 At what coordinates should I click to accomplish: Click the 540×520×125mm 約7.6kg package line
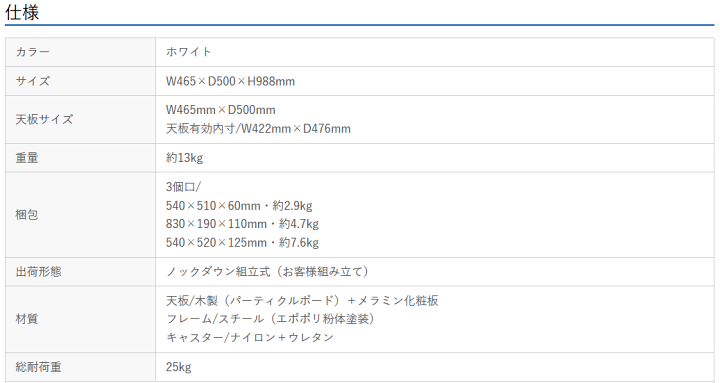click(x=242, y=242)
